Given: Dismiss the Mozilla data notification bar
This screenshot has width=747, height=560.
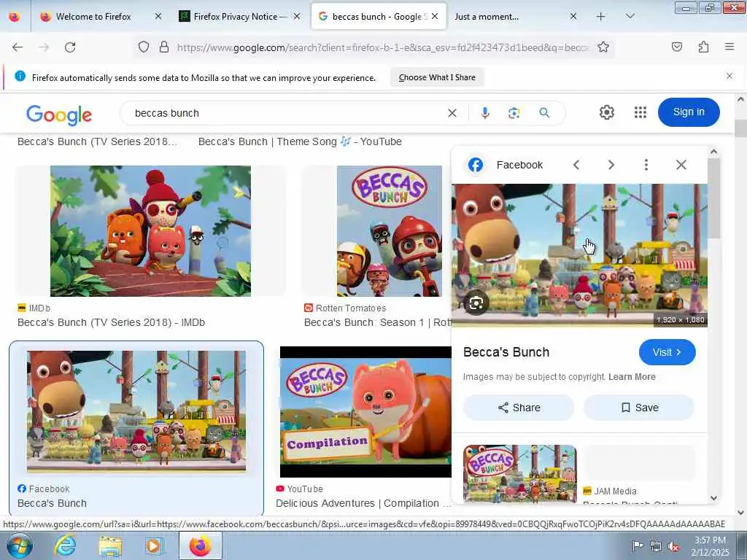Looking at the screenshot, I should (x=729, y=76).
